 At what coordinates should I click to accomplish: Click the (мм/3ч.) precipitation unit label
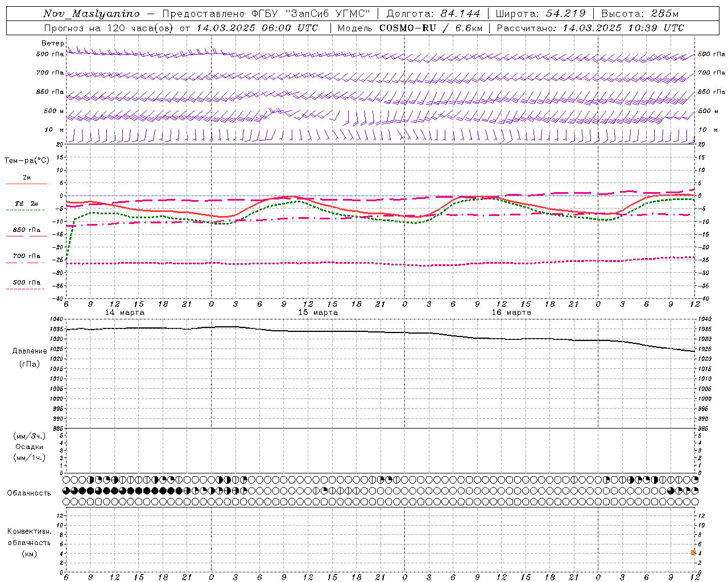pos(30,436)
